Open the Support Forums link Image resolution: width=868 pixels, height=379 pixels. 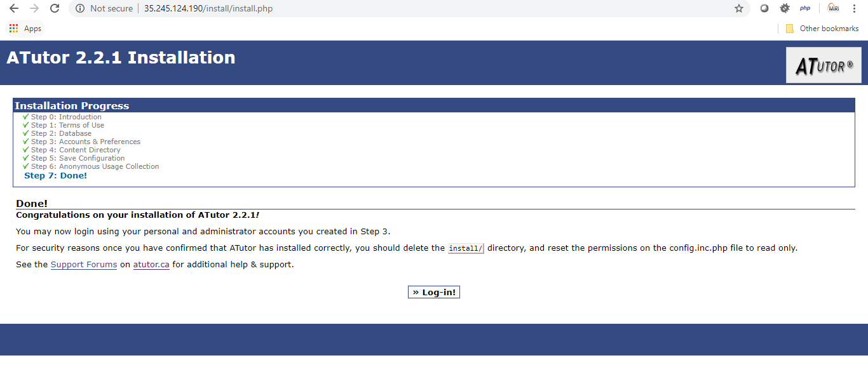coord(84,264)
